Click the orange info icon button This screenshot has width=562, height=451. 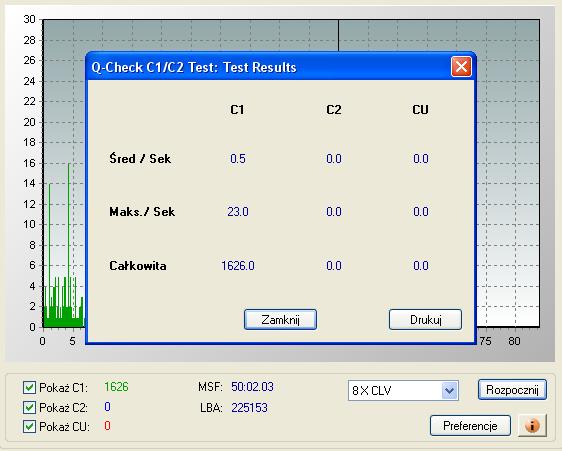[532, 426]
